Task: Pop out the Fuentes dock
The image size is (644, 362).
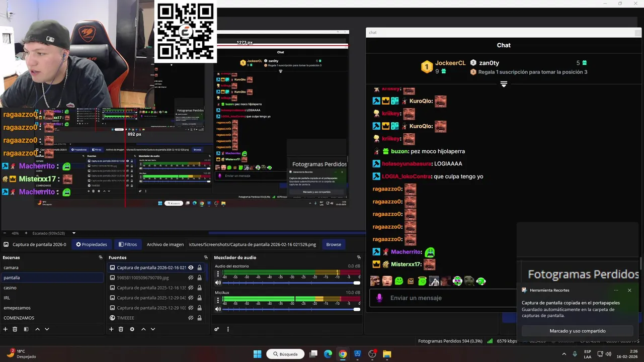Action: click(206, 257)
